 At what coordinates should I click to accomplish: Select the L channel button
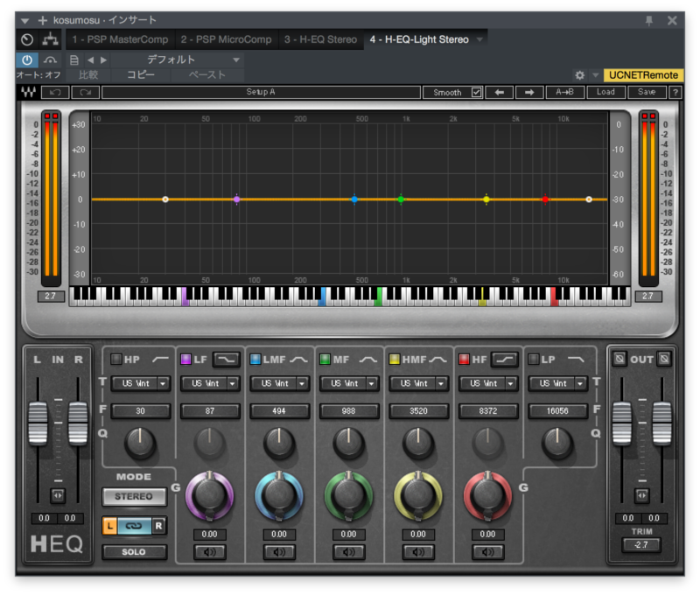point(110,526)
